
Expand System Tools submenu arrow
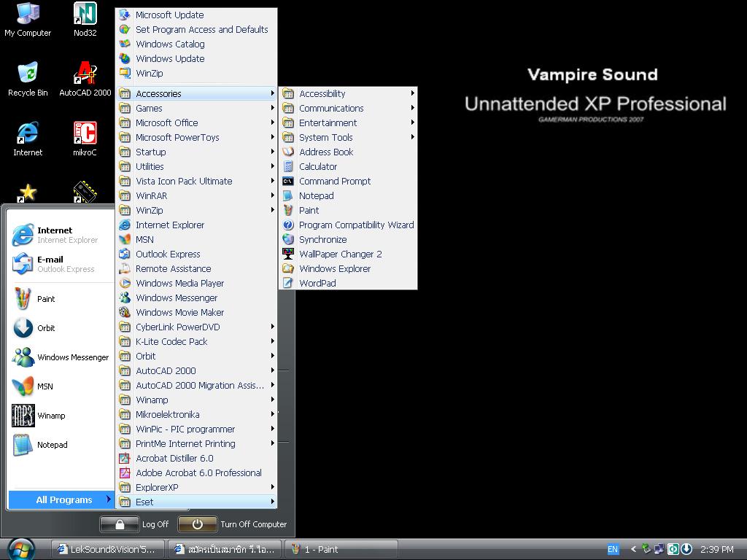[413, 137]
